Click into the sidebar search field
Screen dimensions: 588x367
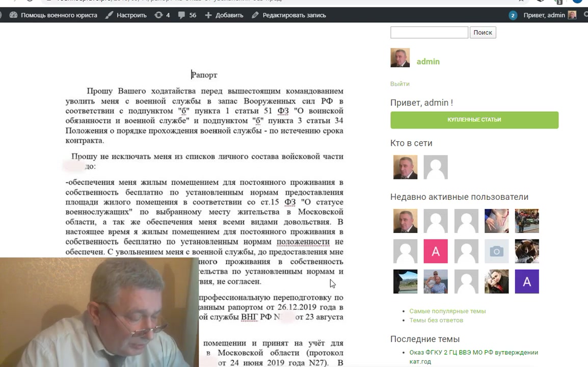[x=429, y=32]
